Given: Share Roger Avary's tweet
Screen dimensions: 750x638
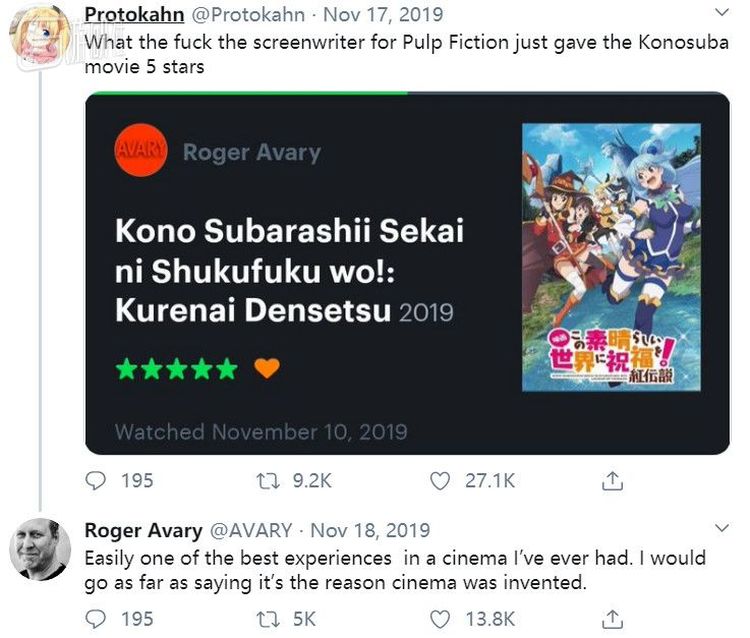Looking at the screenshot, I should [611, 619].
